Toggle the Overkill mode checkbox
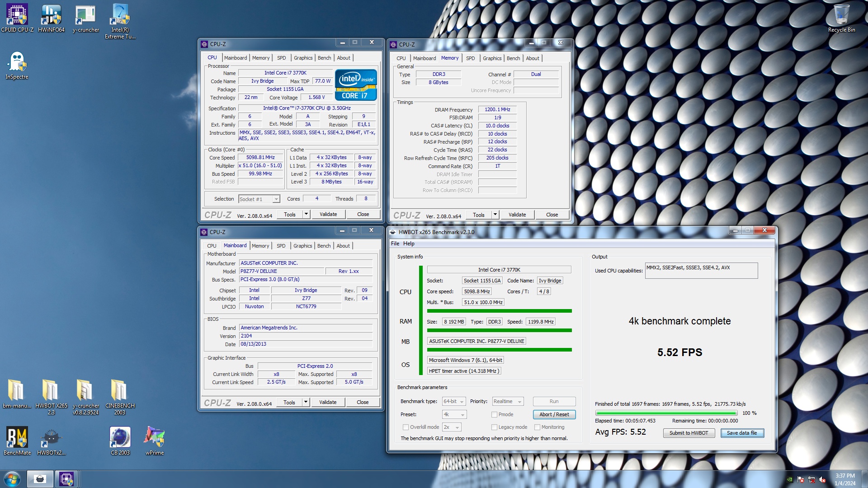This screenshot has height=488, width=868. (406, 427)
